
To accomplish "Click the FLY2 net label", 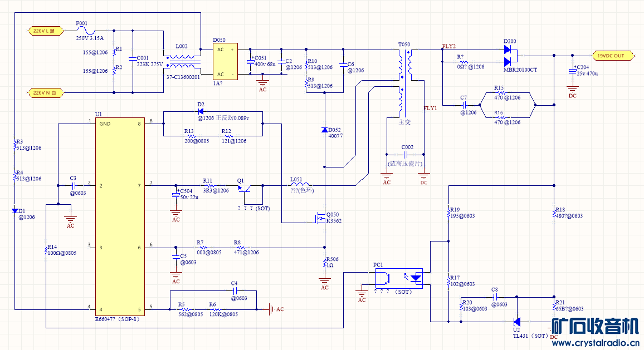I will tap(449, 46).
